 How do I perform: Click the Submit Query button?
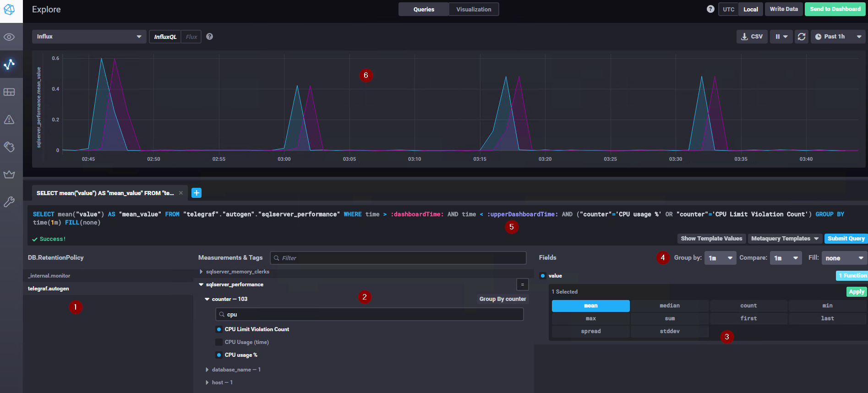pos(846,239)
